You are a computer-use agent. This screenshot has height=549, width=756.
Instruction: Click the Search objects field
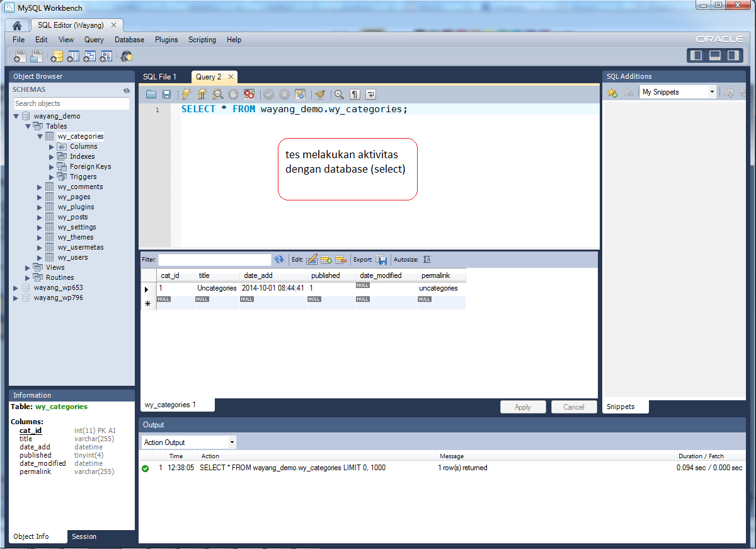(x=71, y=103)
